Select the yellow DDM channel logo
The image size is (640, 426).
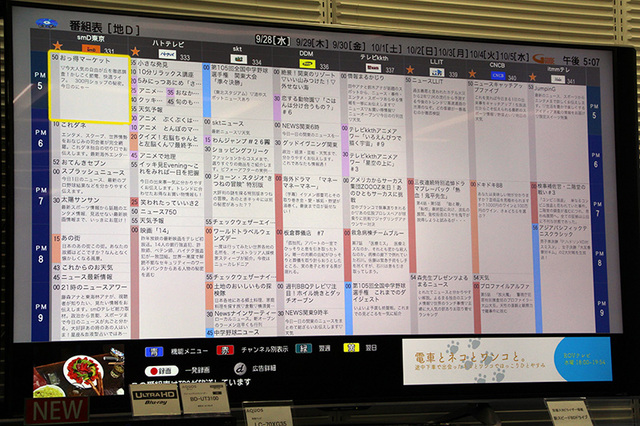coord(307,64)
